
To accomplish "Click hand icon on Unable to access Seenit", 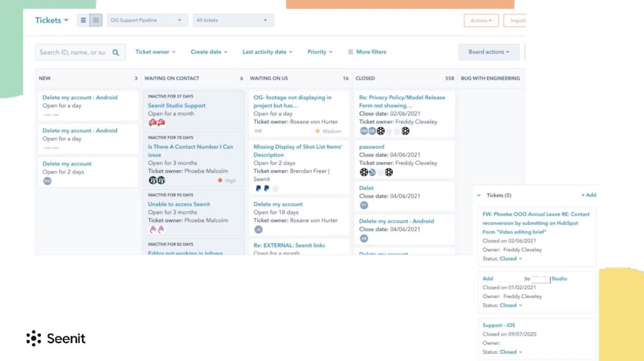I will pyautogui.click(x=153, y=229).
